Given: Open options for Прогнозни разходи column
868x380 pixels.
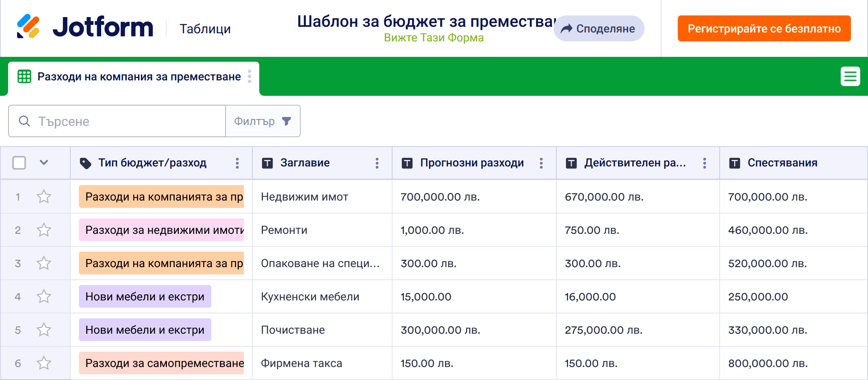Looking at the screenshot, I should [x=541, y=163].
